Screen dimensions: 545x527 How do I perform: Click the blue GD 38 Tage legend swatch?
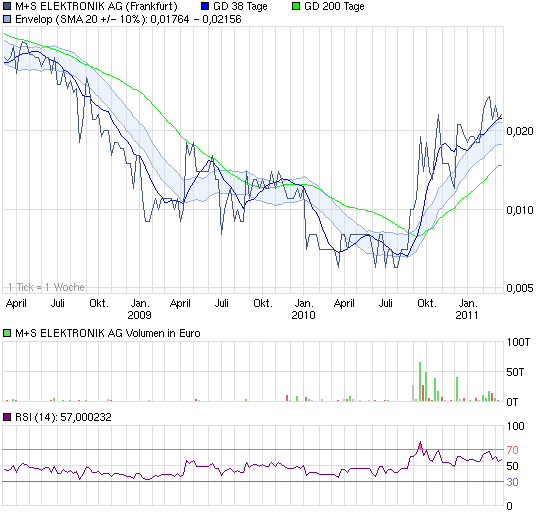(x=205, y=6)
